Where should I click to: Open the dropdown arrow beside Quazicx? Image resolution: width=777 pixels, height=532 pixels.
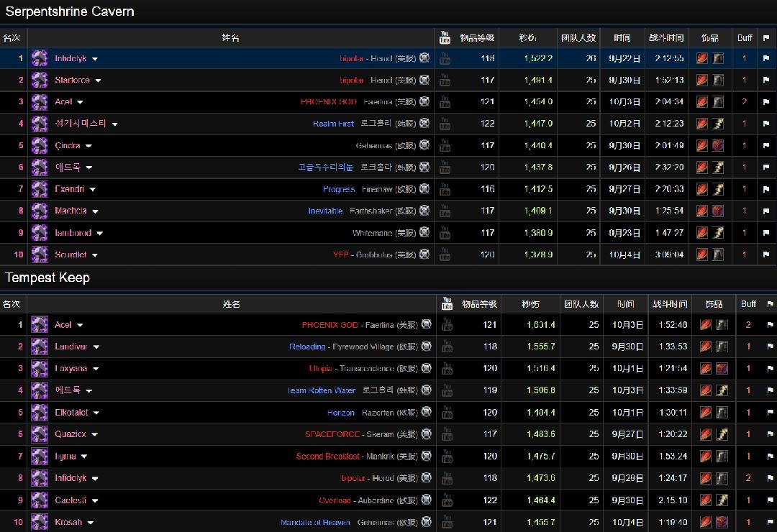95,435
